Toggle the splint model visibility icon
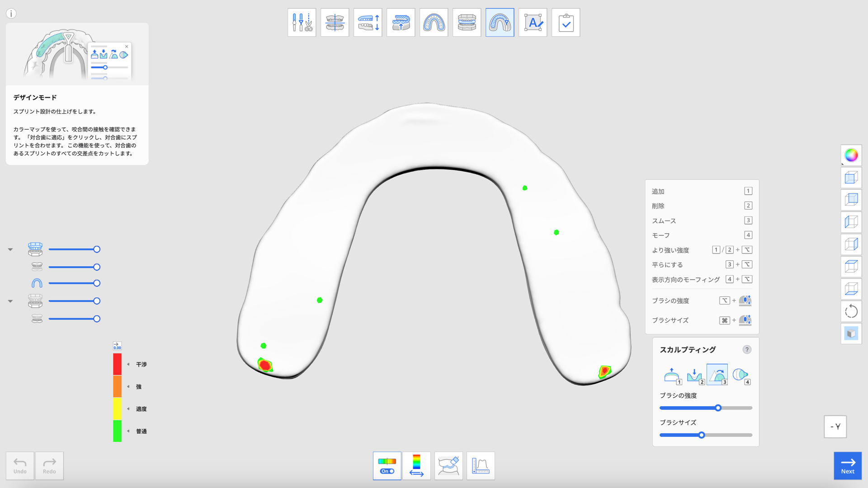Screen dimensions: 868x488 37,283
